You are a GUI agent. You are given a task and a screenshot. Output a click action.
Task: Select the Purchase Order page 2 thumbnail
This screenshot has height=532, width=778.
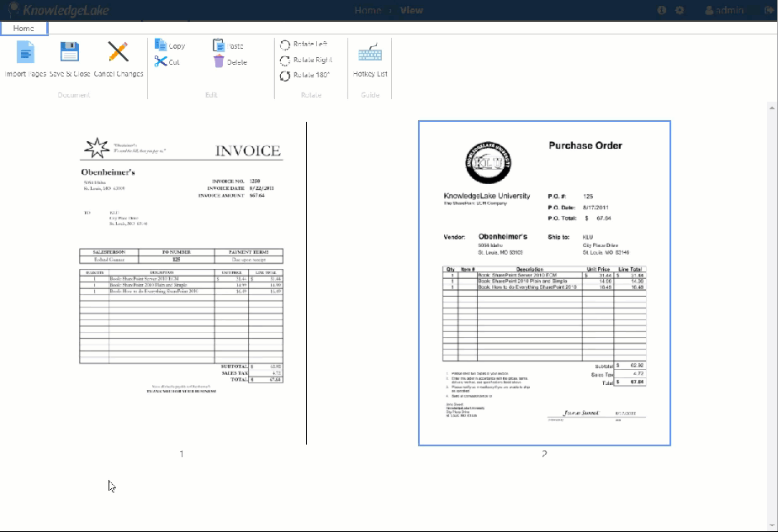[x=544, y=283]
